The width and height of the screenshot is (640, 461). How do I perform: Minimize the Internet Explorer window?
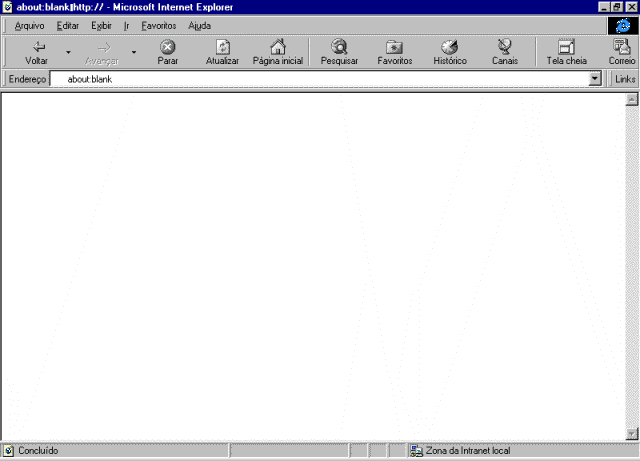coord(604,7)
